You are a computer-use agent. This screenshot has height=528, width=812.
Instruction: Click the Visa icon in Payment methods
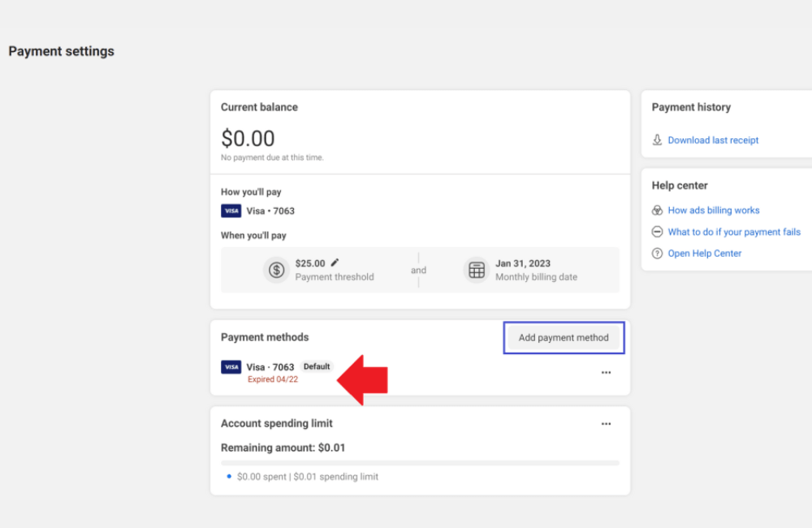[x=231, y=366]
